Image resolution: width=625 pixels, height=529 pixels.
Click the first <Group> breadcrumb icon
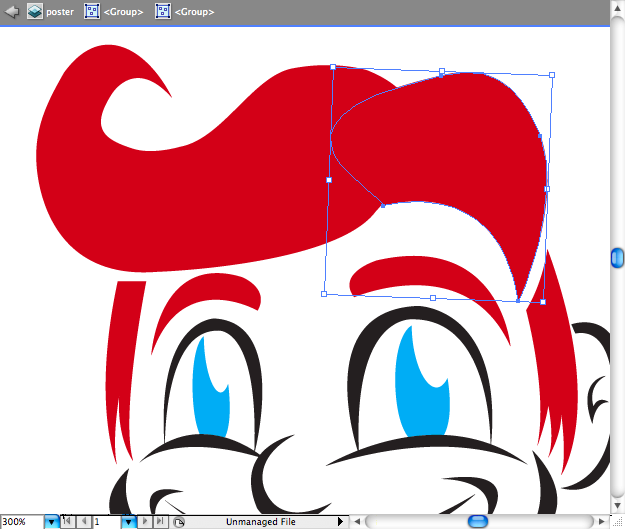[x=92, y=11]
